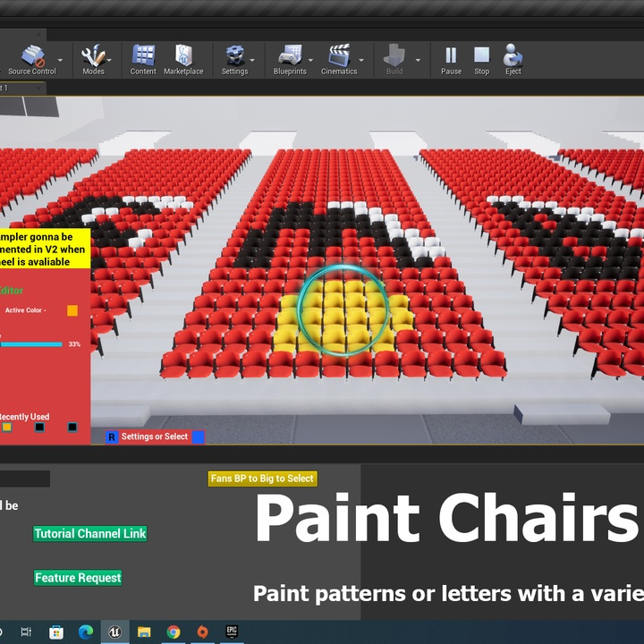
Task: Eject from the player controller
Action: (x=513, y=60)
